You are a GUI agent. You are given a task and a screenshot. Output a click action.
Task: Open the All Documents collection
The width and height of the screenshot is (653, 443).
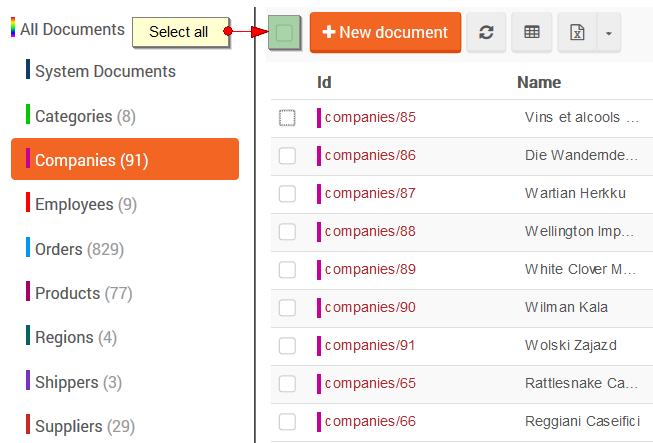pyautogui.click(x=68, y=29)
